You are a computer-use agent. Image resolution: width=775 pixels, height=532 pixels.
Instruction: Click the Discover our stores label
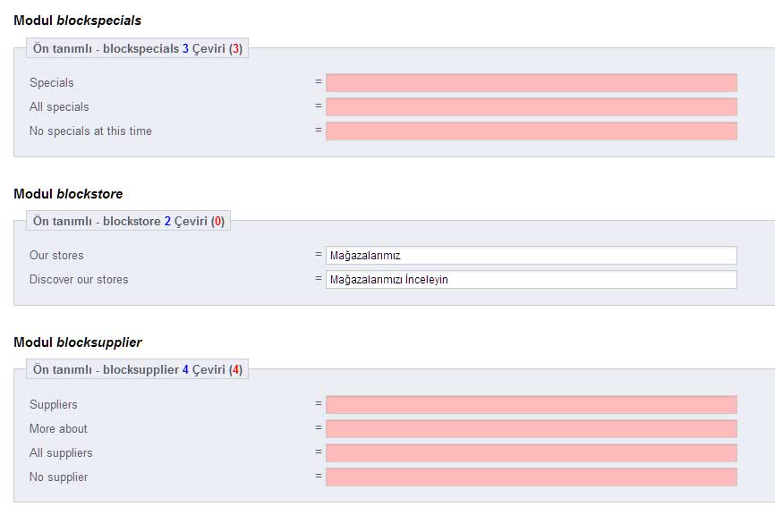79,280
